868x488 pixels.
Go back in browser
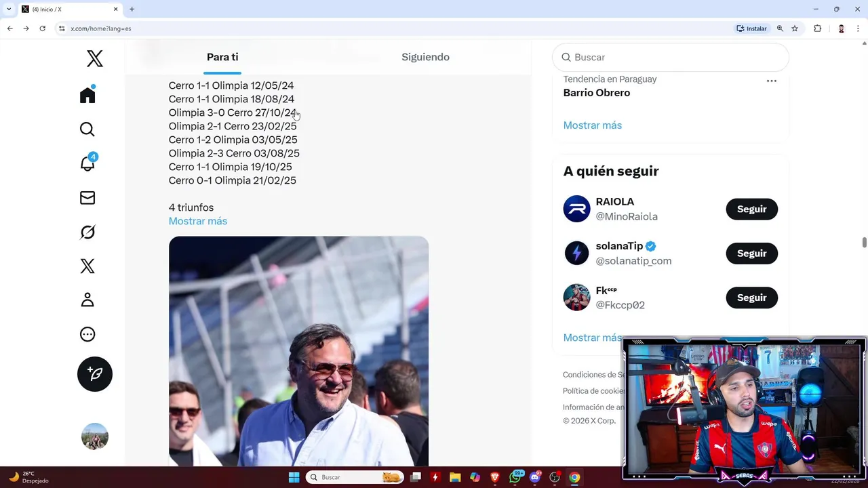9,28
